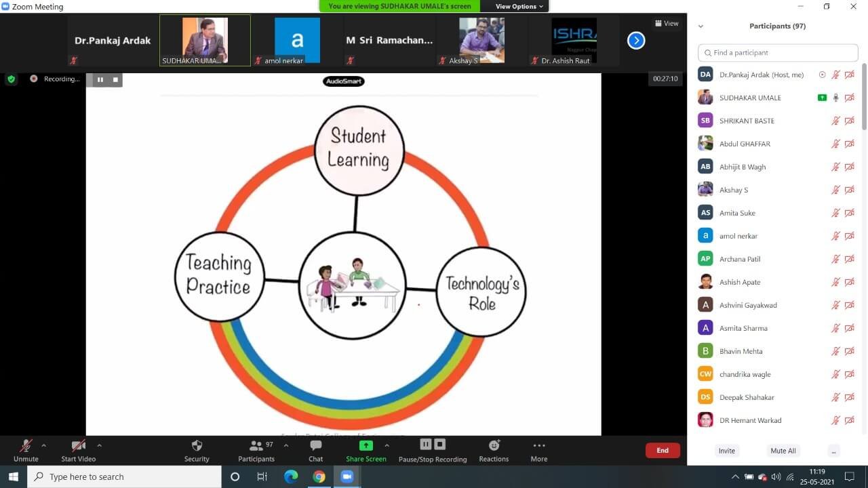Click participants list scrollbar

(x=864, y=98)
